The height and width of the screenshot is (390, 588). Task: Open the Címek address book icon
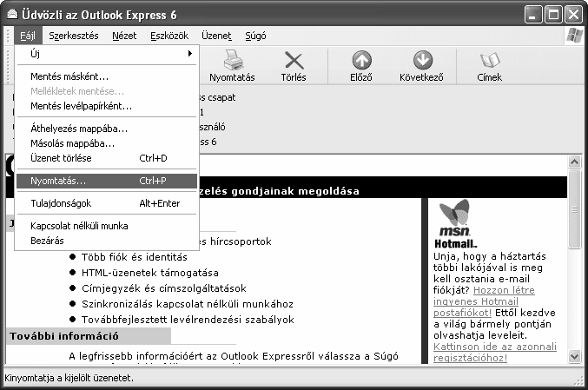click(x=490, y=60)
